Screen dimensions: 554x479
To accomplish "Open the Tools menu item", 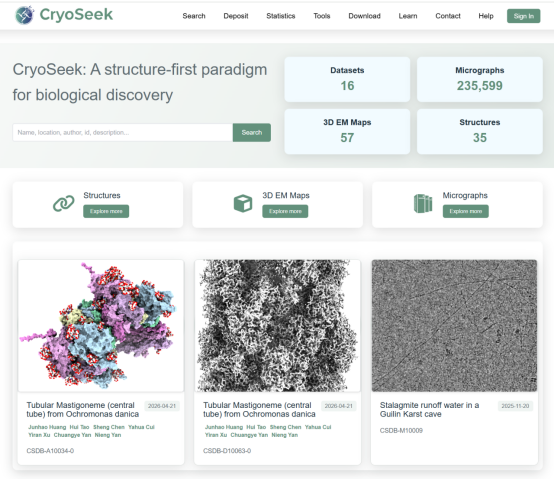I will 322,16.
